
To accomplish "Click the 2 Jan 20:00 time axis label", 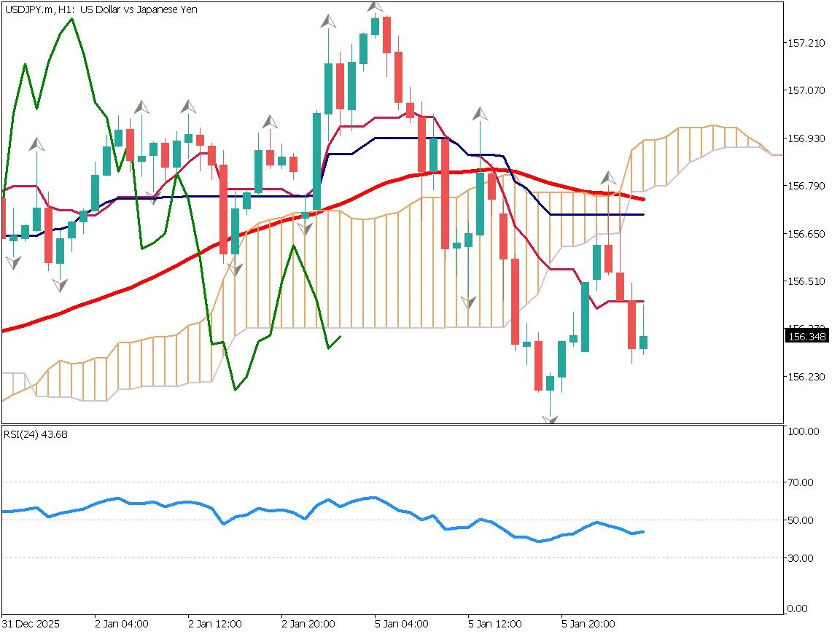I will [308, 625].
